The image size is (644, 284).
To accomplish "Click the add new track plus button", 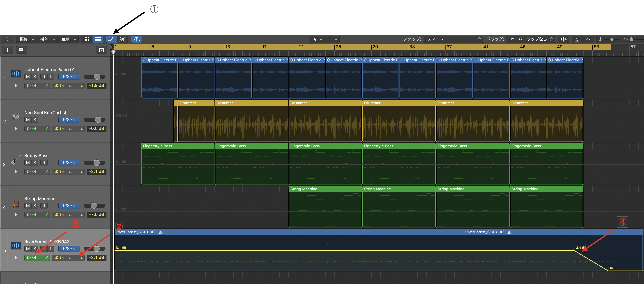I will (7, 50).
